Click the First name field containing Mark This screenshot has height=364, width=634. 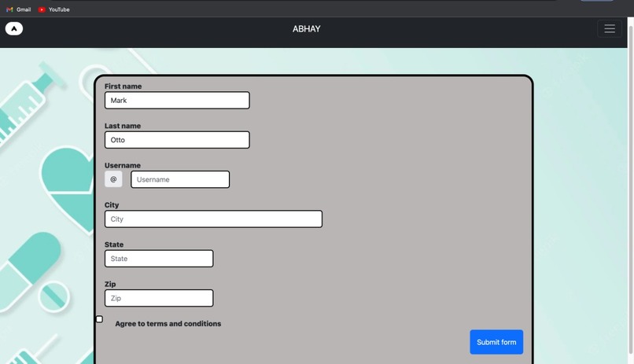coord(177,100)
